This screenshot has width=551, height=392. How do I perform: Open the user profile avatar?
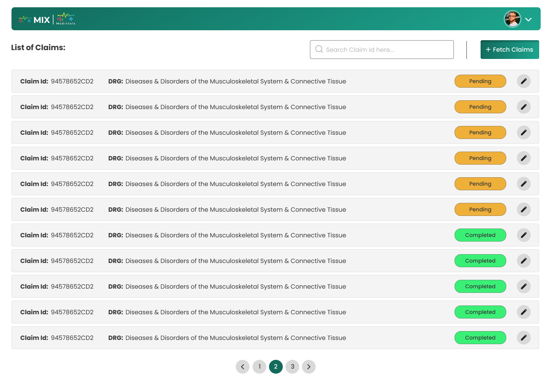coord(512,19)
